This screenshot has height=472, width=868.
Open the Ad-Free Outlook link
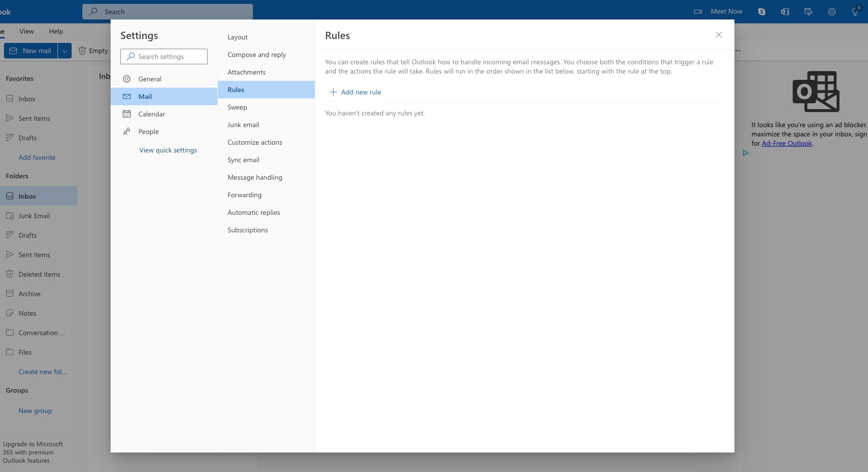tap(787, 143)
